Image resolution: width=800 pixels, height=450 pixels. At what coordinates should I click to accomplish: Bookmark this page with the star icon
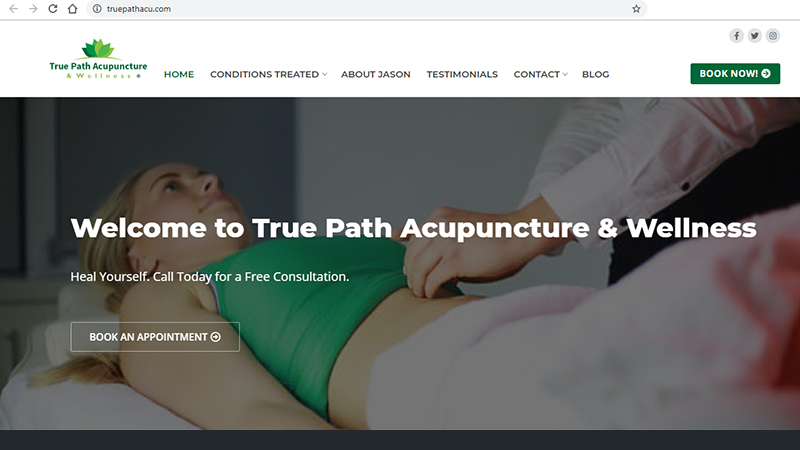[x=636, y=9]
